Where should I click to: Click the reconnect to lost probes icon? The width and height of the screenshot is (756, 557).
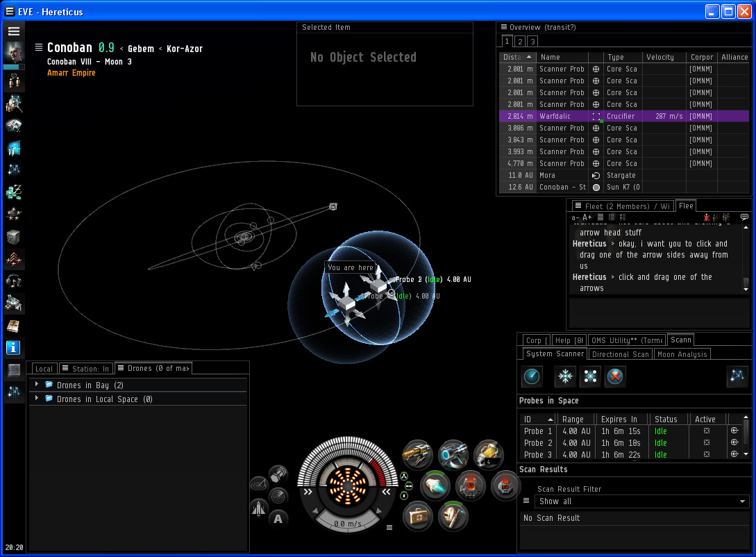coord(590,376)
